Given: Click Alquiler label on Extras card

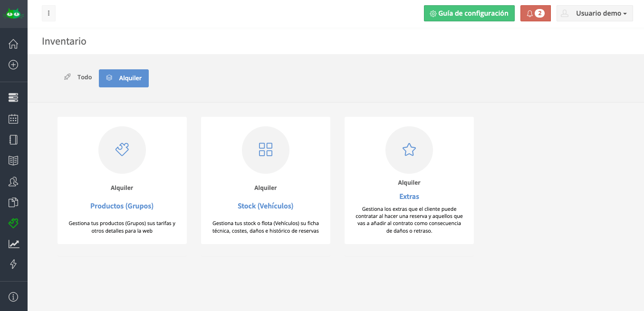Looking at the screenshot, I should coord(409,183).
